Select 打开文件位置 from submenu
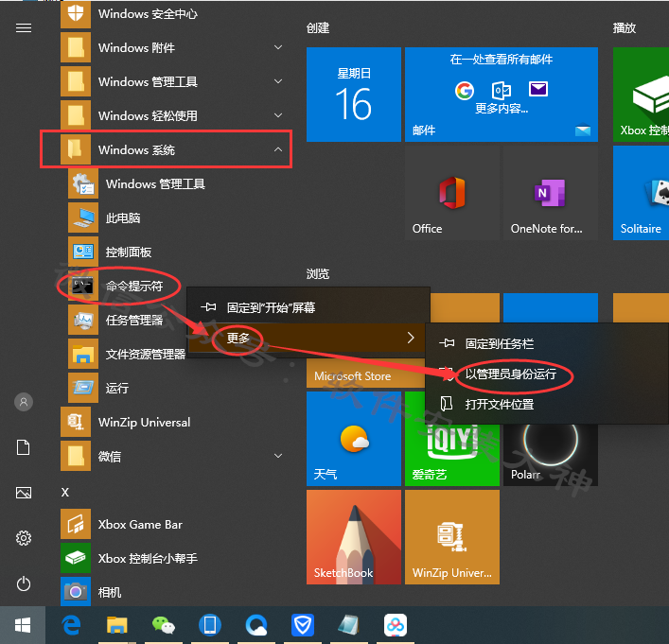Screen dimensions: 669x644 point(547,405)
